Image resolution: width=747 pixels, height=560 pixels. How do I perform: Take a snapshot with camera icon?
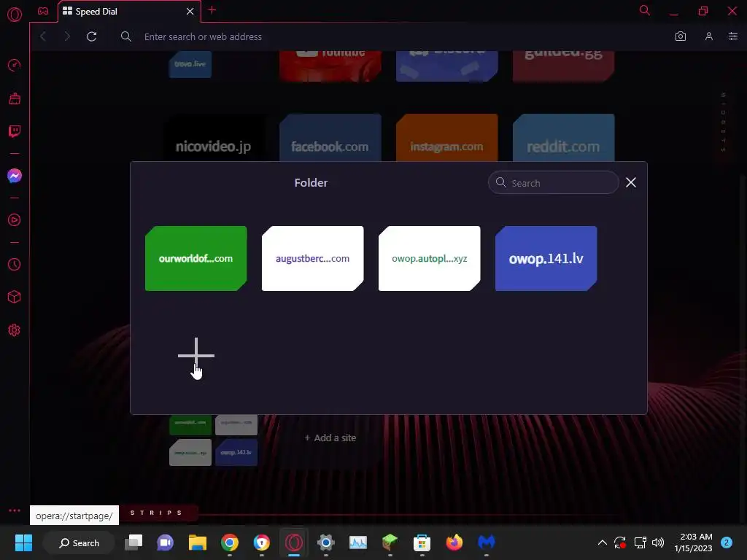pyautogui.click(x=681, y=36)
